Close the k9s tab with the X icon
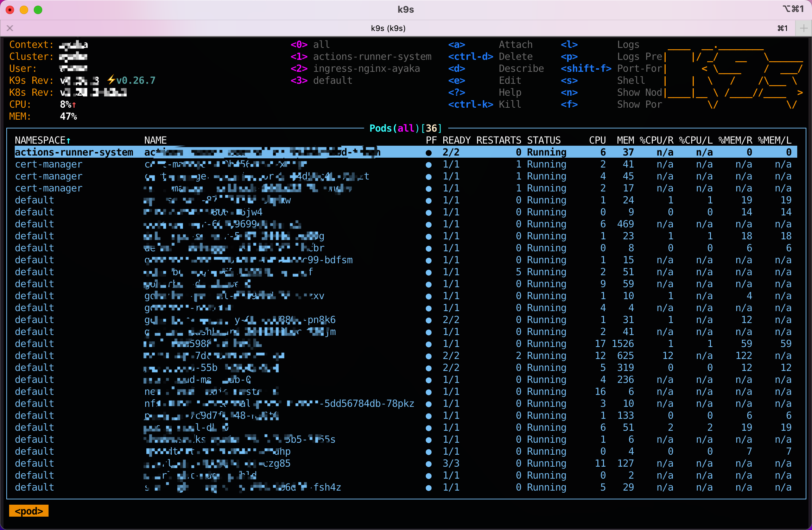This screenshot has width=812, height=530. 10,28
